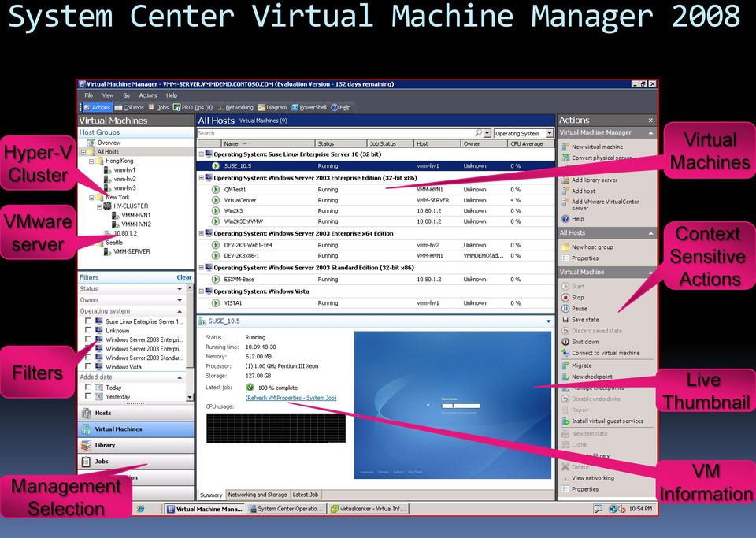The width and height of the screenshot is (756, 538).
Task: Click Install virtual guest services
Action: coord(602,421)
